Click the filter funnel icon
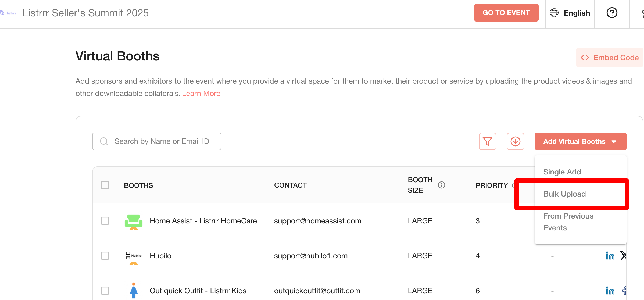The height and width of the screenshot is (300, 644). point(487,141)
